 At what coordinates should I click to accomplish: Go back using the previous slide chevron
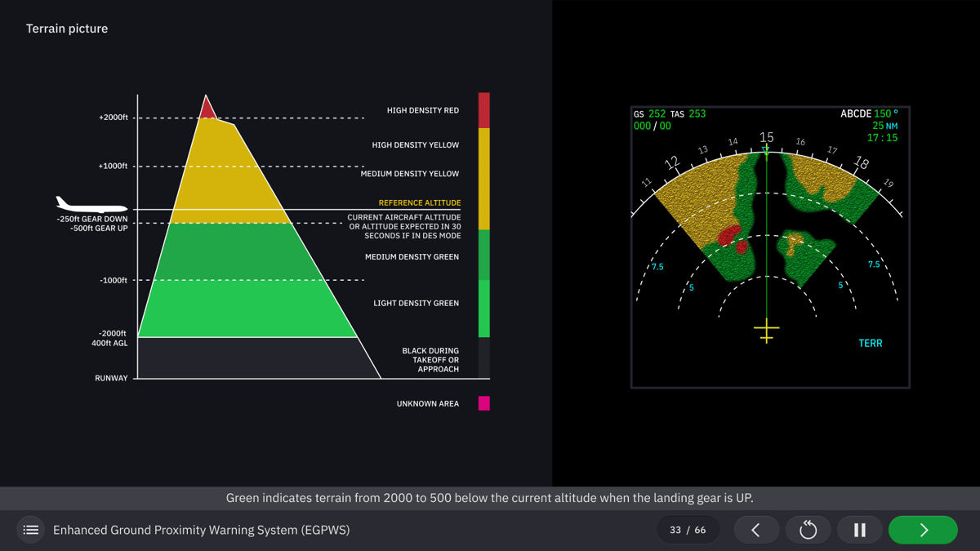tap(755, 530)
